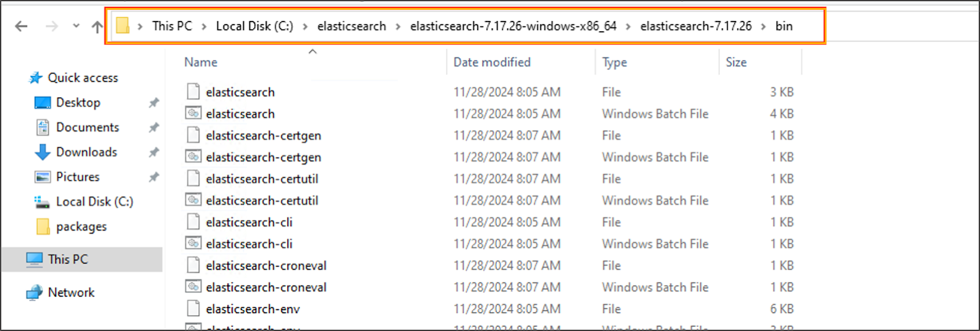Select the elasticsearch-certgen batch file icon
Screen dimensions: 980x331
point(193,157)
